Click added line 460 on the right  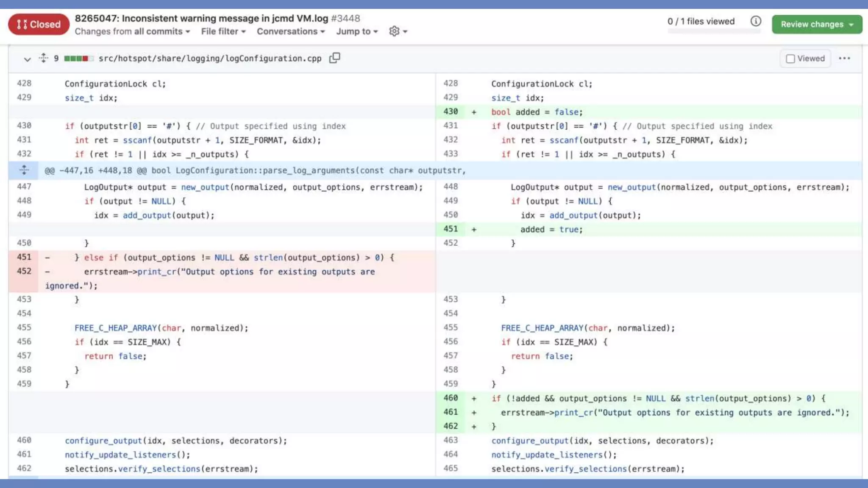pos(450,398)
